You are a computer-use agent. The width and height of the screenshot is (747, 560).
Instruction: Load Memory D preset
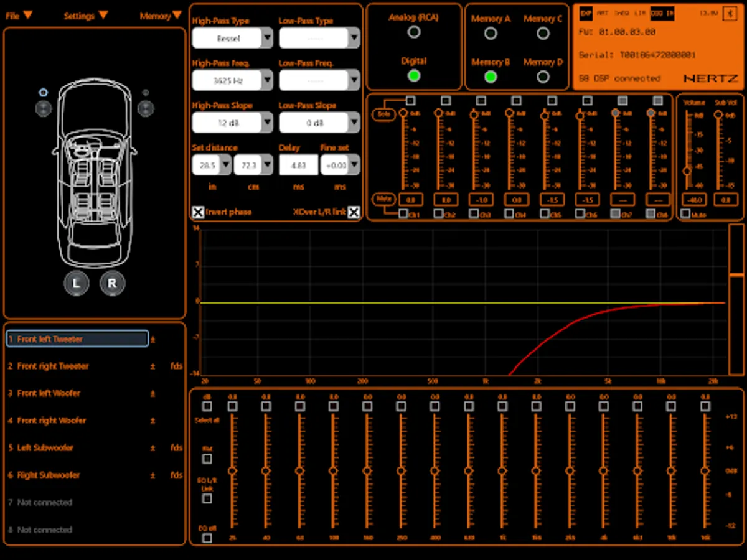[x=543, y=77]
